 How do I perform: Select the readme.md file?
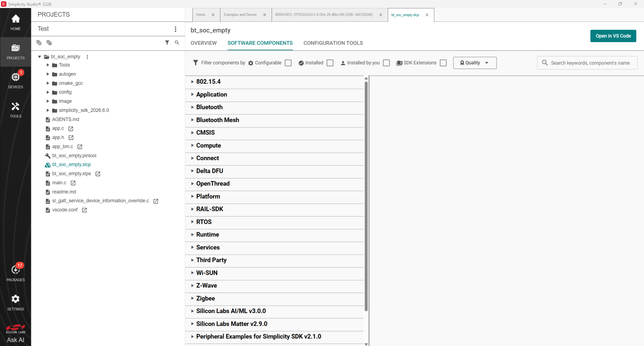pyautogui.click(x=64, y=192)
